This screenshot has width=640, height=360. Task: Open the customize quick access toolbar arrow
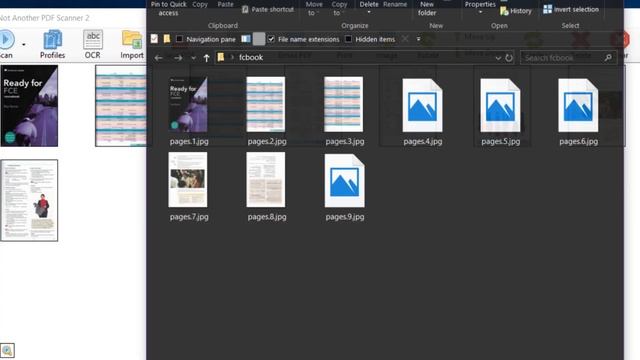click(418, 39)
